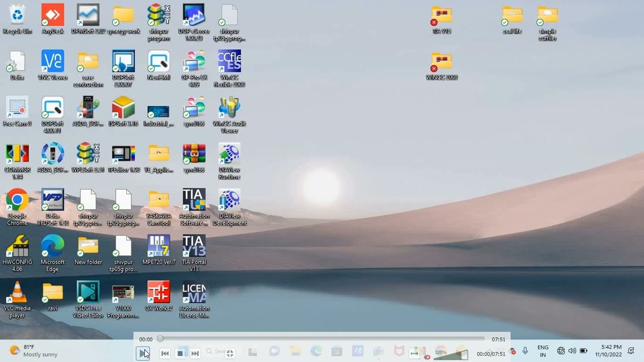Check battery status in system tray

pyautogui.click(x=584, y=350)
